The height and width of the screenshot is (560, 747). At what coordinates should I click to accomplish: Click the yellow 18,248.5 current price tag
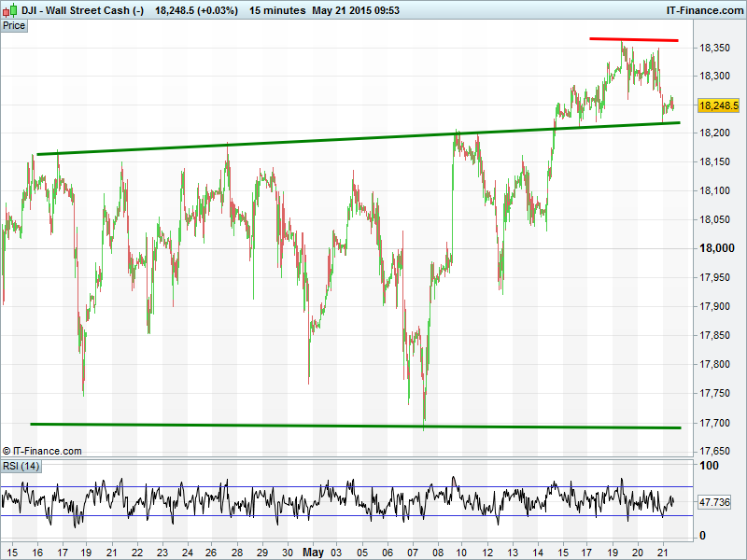(718, 105)
